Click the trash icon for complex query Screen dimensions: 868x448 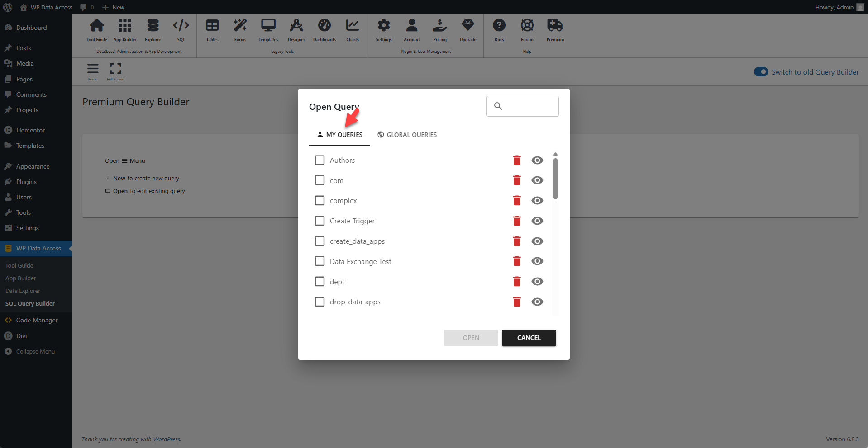[x=517, y=201]
